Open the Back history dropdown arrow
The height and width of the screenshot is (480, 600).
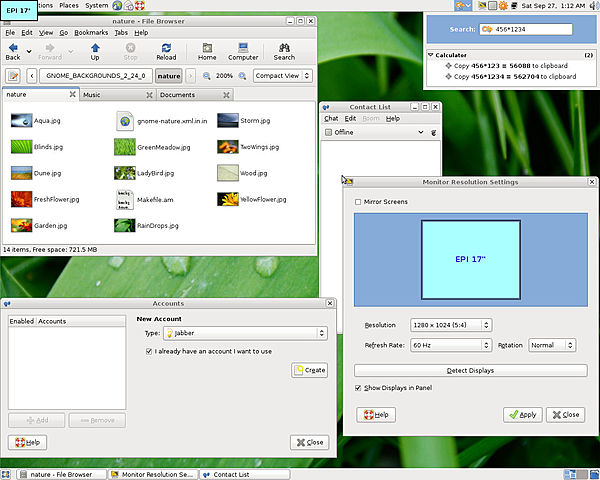click(x=29, y=51)
